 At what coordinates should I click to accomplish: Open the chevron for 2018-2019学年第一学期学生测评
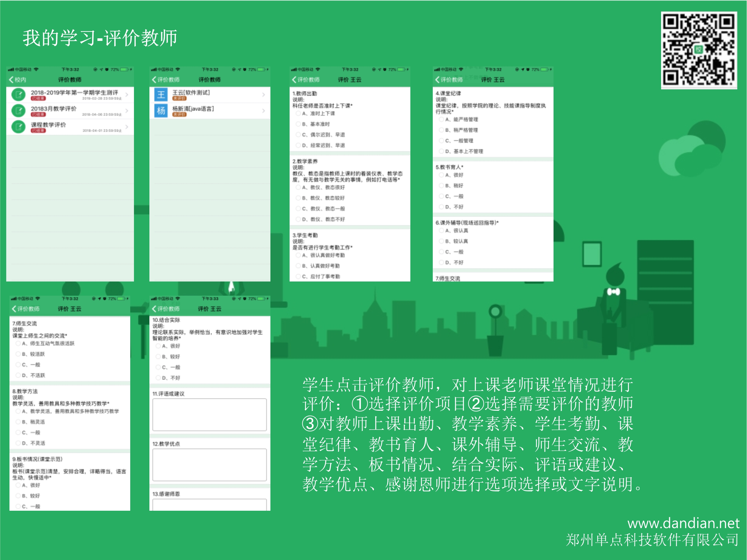click(x=127, y=95)
